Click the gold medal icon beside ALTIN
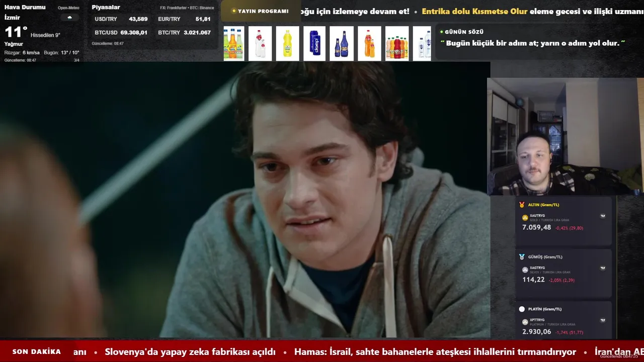 522,205
